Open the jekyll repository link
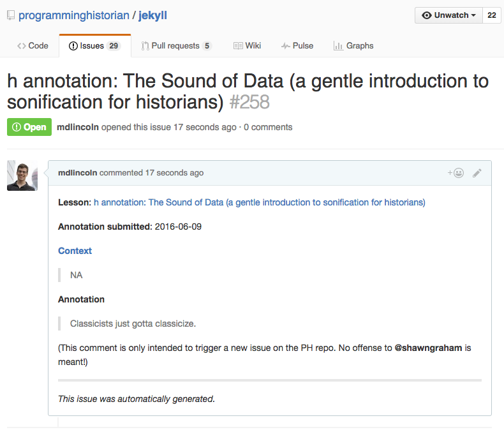504x432 pixels. [152, 15]
